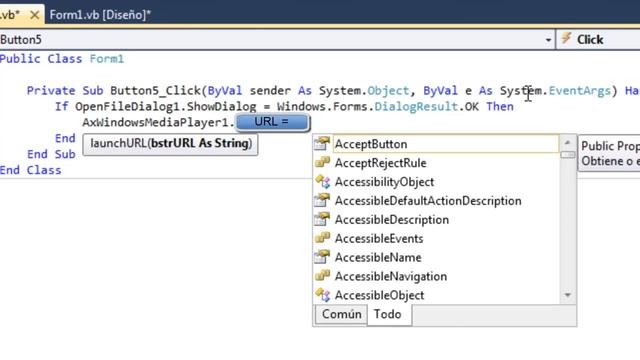The width and height of the screenshot is (640, 360).
Task: Click the IntelliSense list scrollbar thumb
Action: point(567,155)
